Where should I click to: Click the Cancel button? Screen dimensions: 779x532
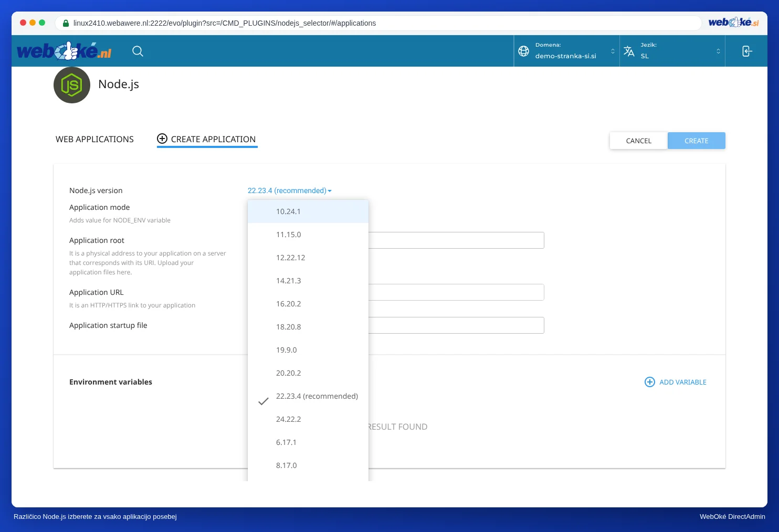point(638,141)
